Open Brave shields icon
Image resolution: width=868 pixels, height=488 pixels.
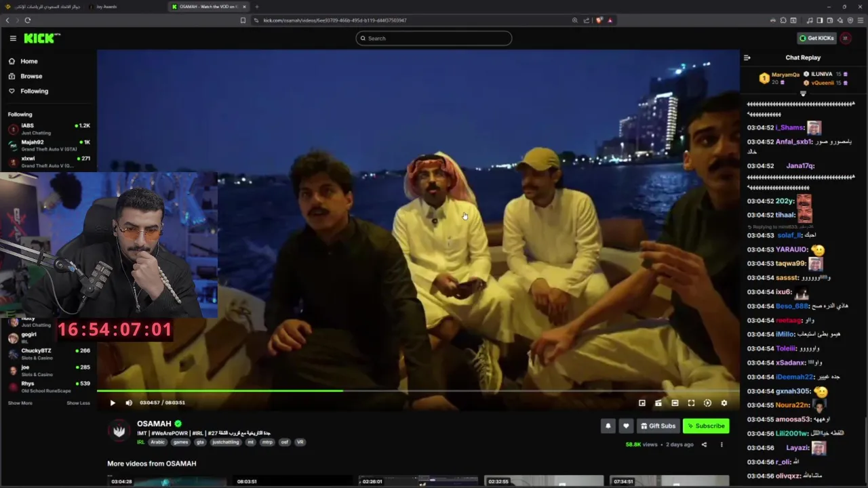pyautogui.click(x=599, y=20)
